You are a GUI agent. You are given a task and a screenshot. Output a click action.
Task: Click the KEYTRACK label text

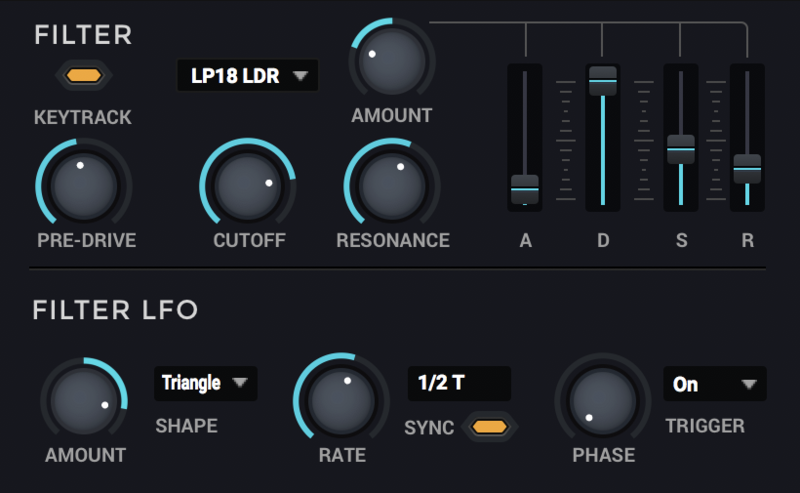[83, 118]
